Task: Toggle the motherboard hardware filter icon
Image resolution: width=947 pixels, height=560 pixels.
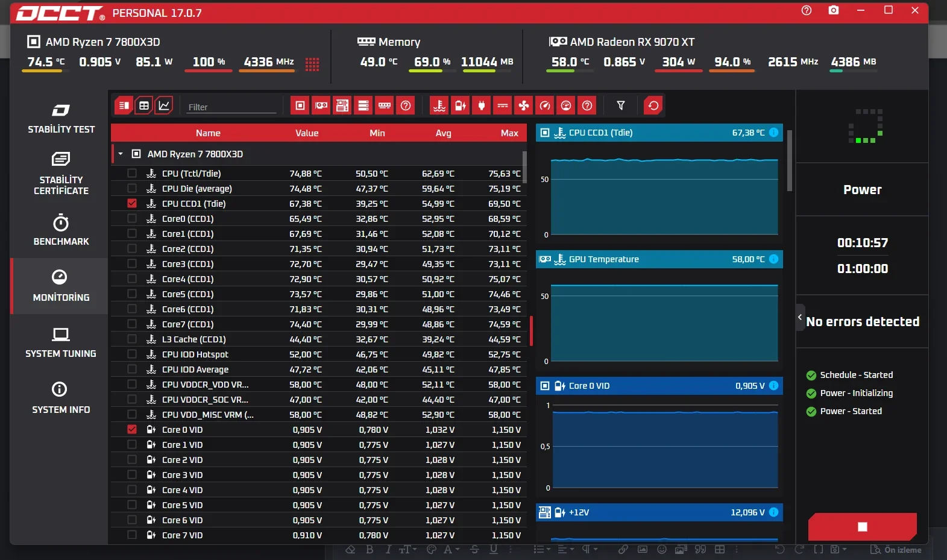Action: pos(342,105)
